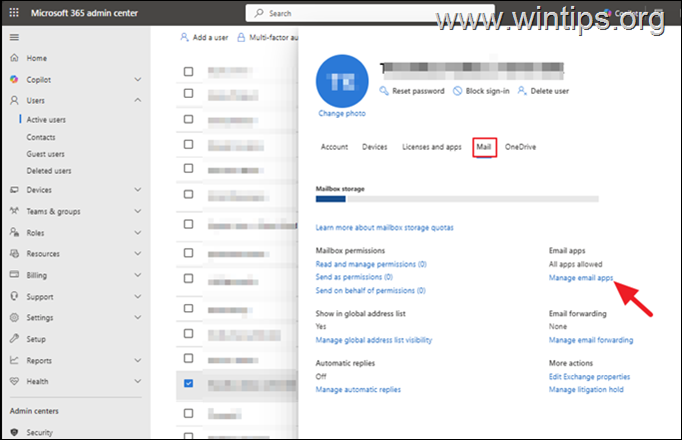Screen dimensions: 682x440
Task: Click in the Search input field
Action: pyautogui.click(x=370, y=13)
